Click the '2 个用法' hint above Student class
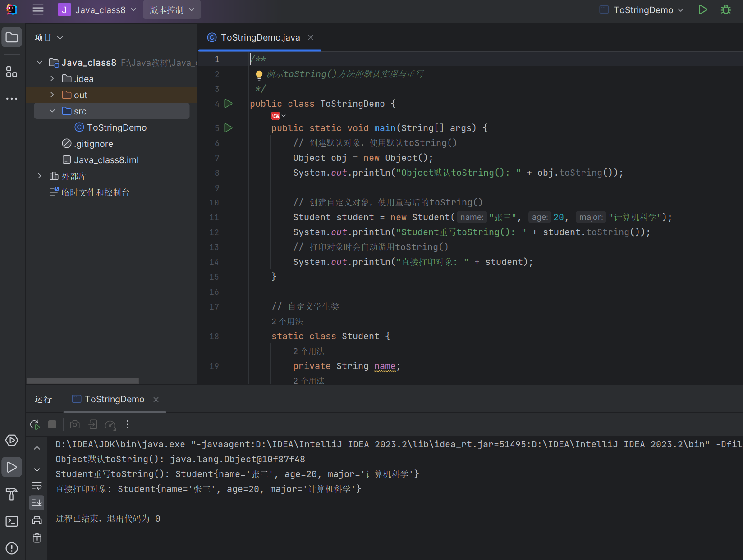 (287, 322)
